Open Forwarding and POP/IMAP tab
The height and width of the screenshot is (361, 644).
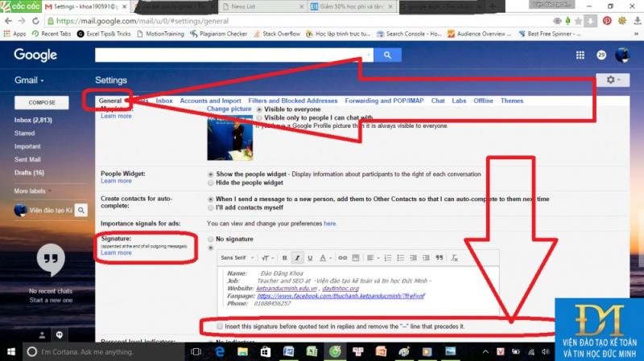(384, 101)
